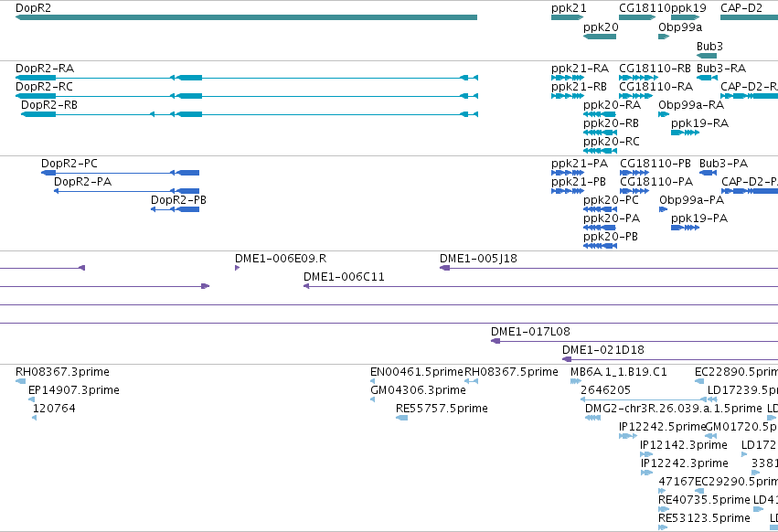Click the Obp99a-RA transcript label

pos(691,105)
